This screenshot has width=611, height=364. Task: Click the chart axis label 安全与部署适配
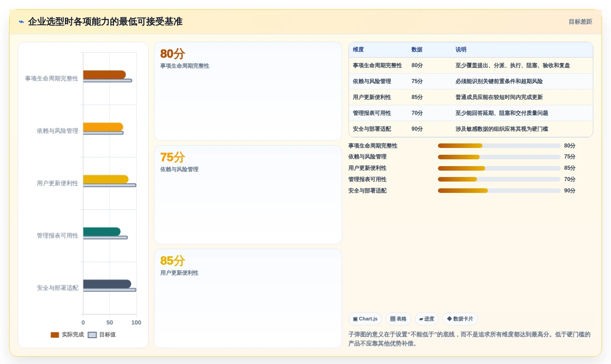(x=58, y=288)
